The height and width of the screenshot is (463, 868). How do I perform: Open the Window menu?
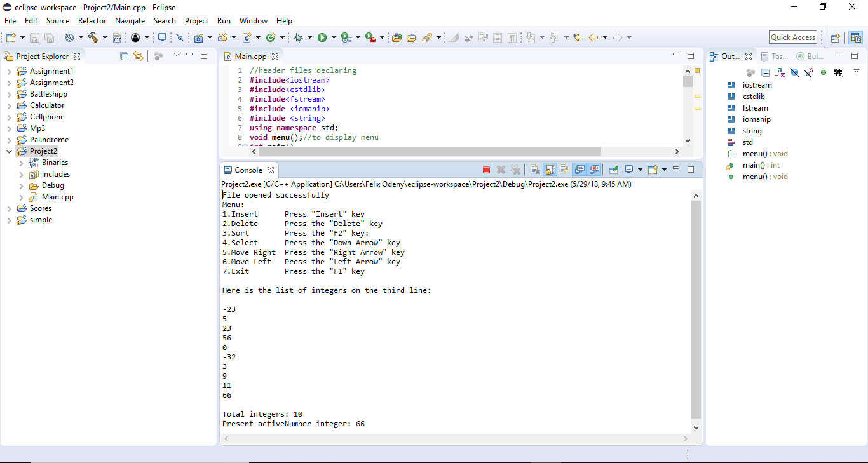pyautogui.click(x=254, y=21)
